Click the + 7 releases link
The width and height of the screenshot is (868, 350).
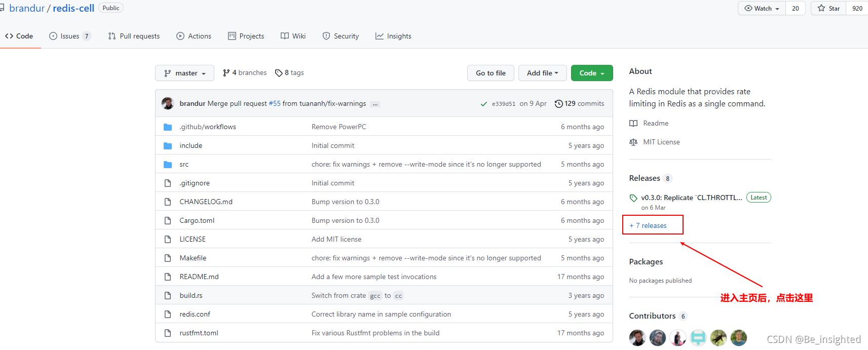tap(648, 225)
